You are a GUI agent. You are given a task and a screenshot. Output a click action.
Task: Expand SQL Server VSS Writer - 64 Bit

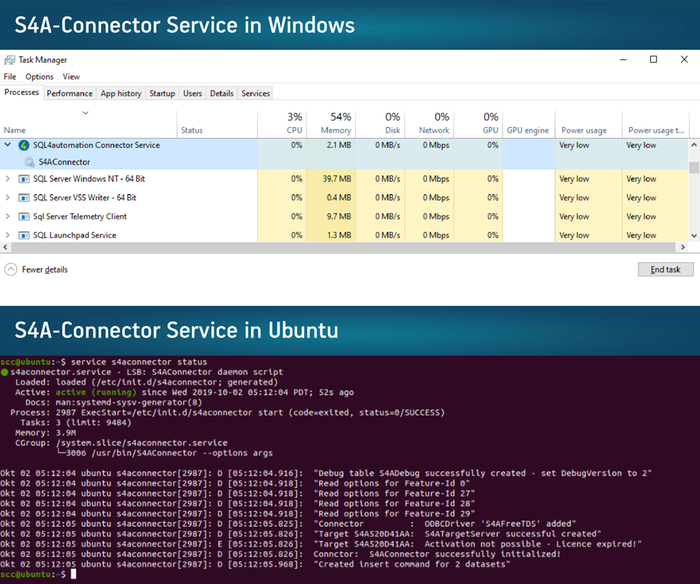8,197
